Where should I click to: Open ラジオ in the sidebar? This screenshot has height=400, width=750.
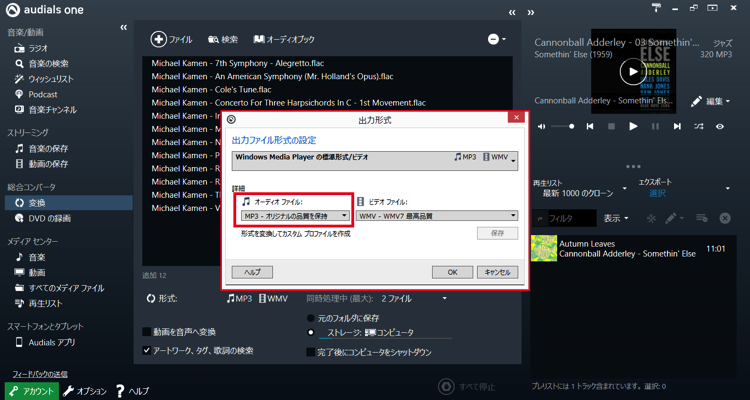(38, 48)
